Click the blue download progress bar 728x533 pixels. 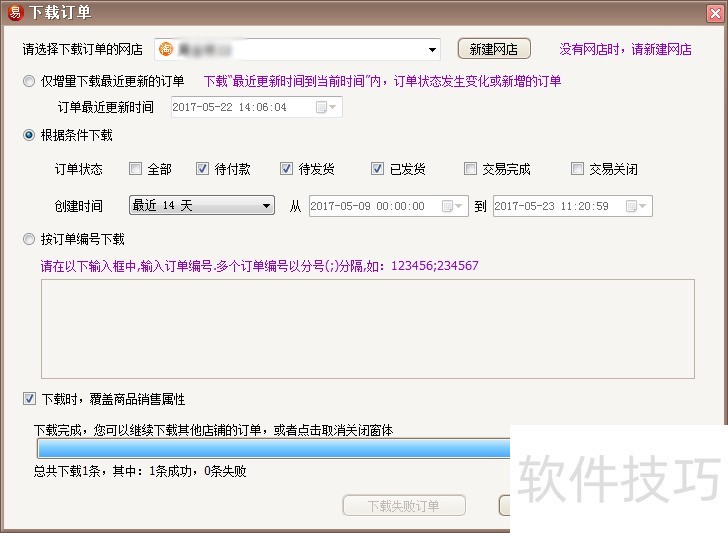click(273, 448)
